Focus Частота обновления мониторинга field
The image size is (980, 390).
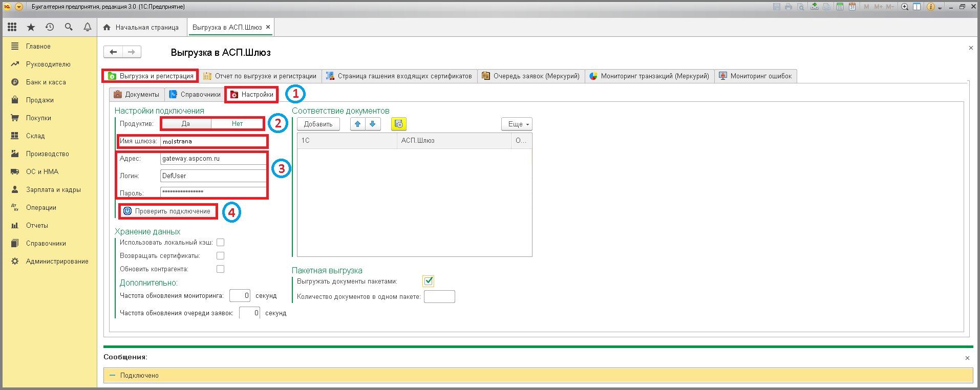click(x=240, y=295)
